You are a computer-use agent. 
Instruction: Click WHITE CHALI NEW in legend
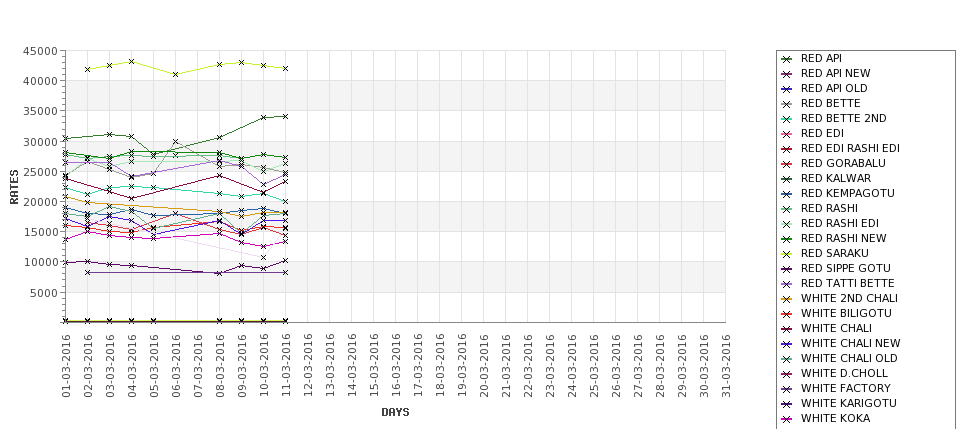(x=850, y=343)
